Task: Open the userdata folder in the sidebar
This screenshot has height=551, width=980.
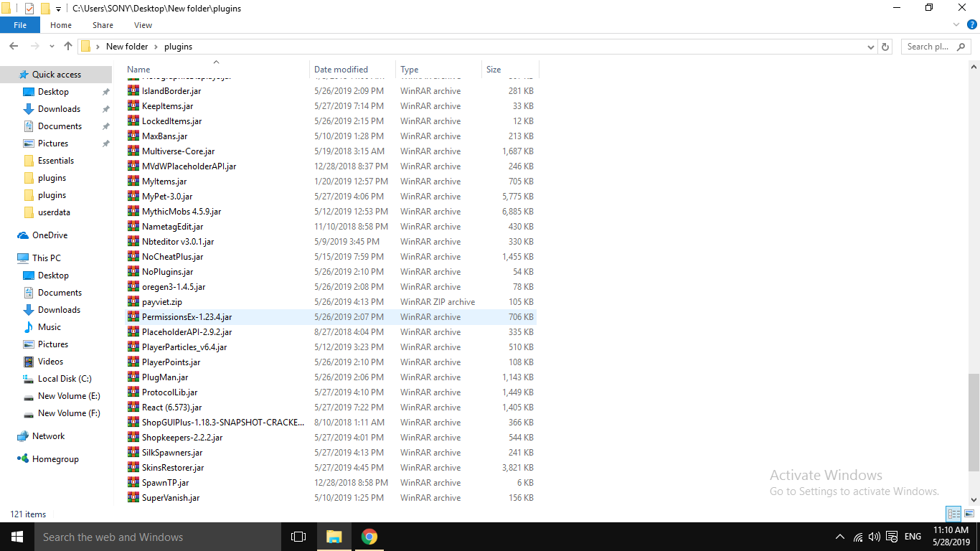Action: [x=54, y=212]
